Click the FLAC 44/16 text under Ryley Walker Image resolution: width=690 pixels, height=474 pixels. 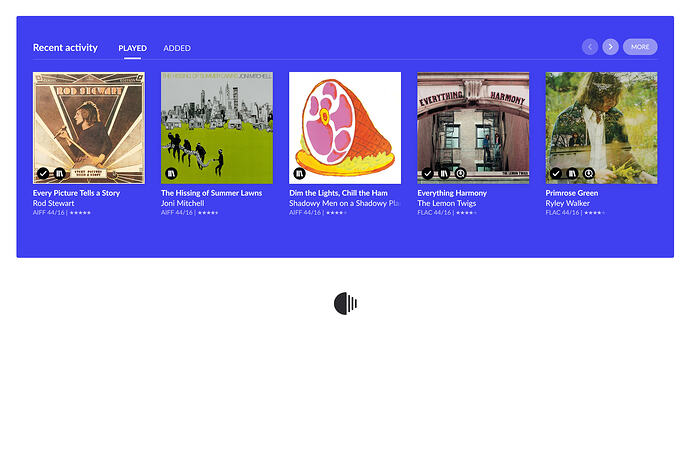562,213
